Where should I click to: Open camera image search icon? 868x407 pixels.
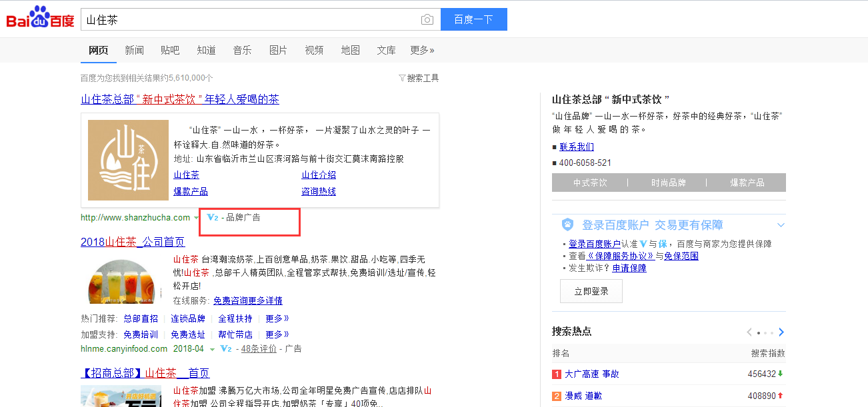coord(427,20)
